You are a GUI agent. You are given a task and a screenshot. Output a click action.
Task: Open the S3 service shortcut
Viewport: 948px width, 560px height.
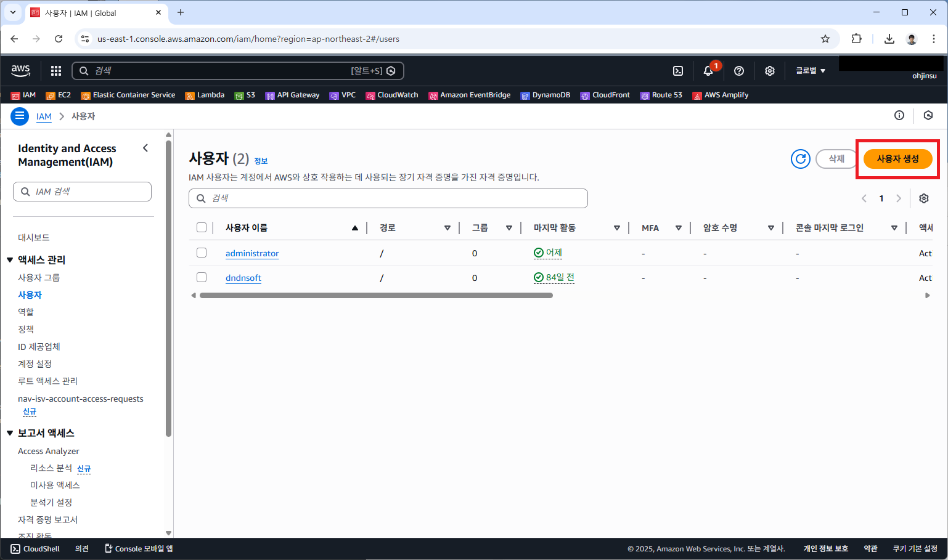tap(245, 95)
